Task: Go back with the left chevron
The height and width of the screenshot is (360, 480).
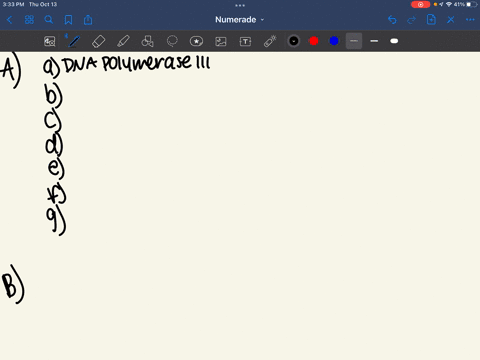Action: pyautogui.click(x=9, y=20)
